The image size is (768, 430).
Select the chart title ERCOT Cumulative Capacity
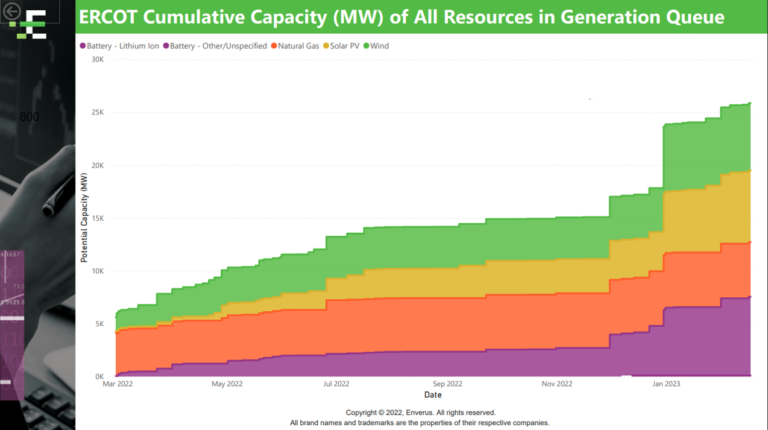(x=402, y=17)
